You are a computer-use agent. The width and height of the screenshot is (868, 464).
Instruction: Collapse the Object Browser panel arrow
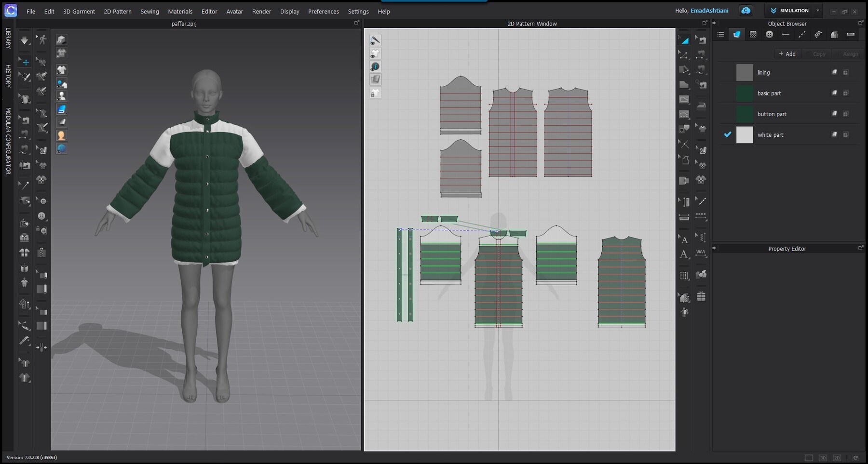(713, 22)
